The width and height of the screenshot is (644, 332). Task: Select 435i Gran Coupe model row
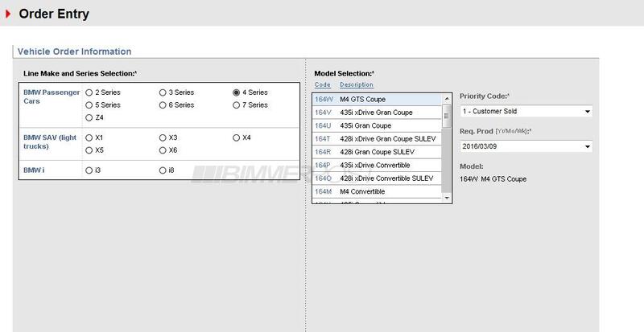point(377,125)
